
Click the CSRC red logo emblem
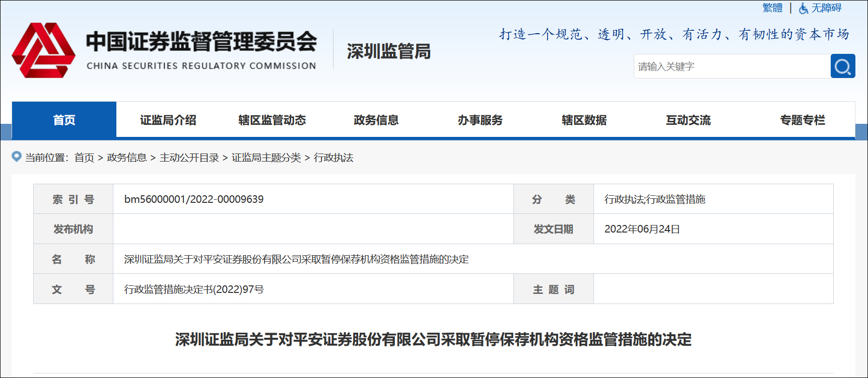(44, 50)
